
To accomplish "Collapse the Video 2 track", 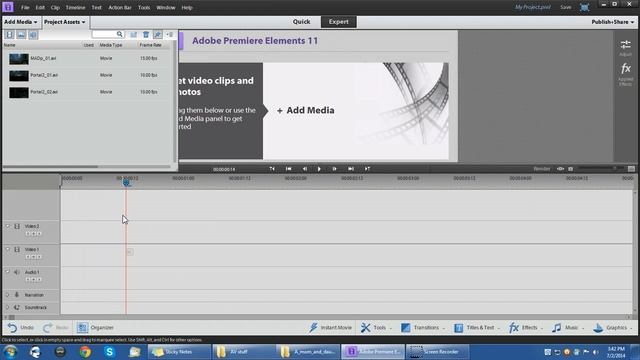I will tap(7, 226).
